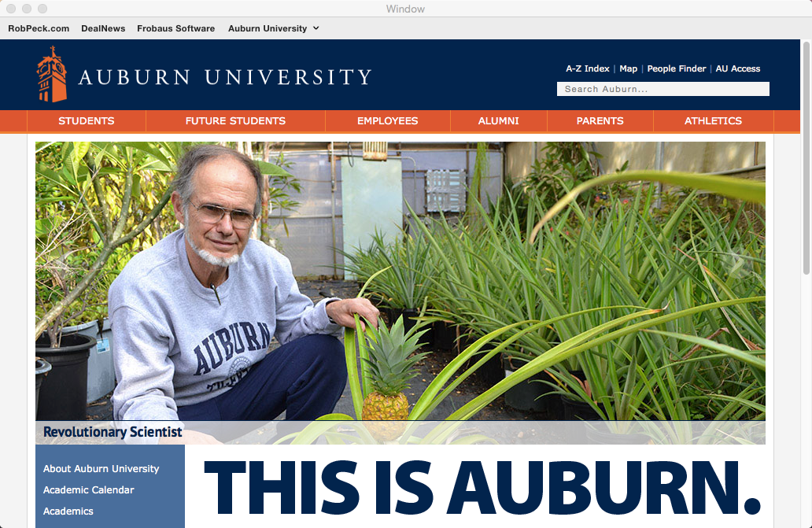
Task: Open the DealNews bookmark
Action: click(x=103, y=28)
